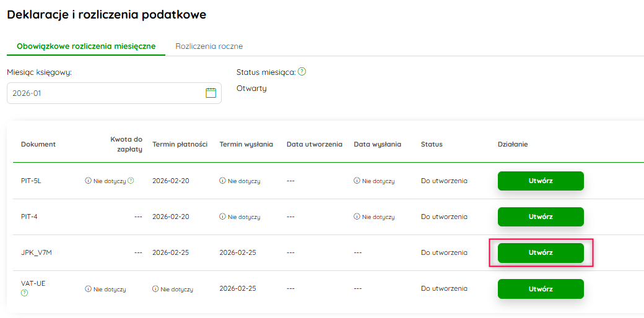Viewport: 644px width, 318px height.
Task: Click Do utworzenia status in PIT-4 row
Action: pyautogui.click(x=444, y=217)
